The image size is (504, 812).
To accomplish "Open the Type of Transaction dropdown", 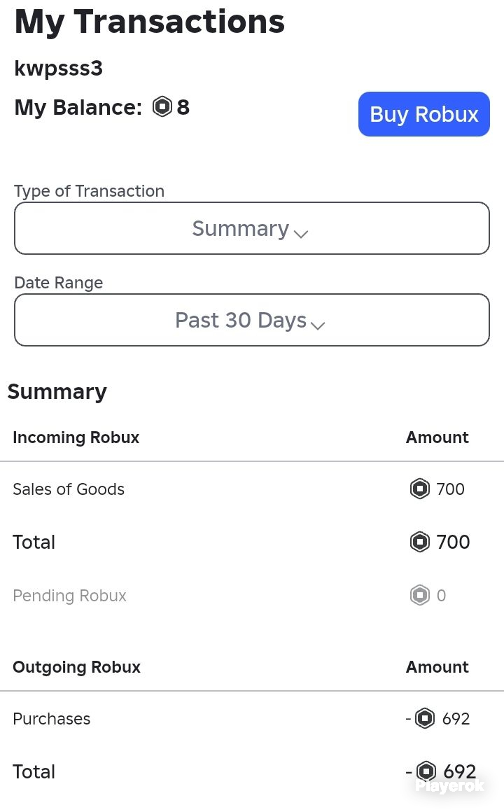I will (252, 228).
